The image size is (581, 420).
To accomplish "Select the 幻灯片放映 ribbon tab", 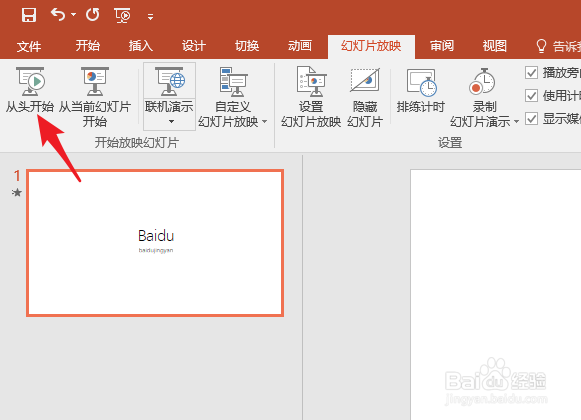I will tap(371, 46).
